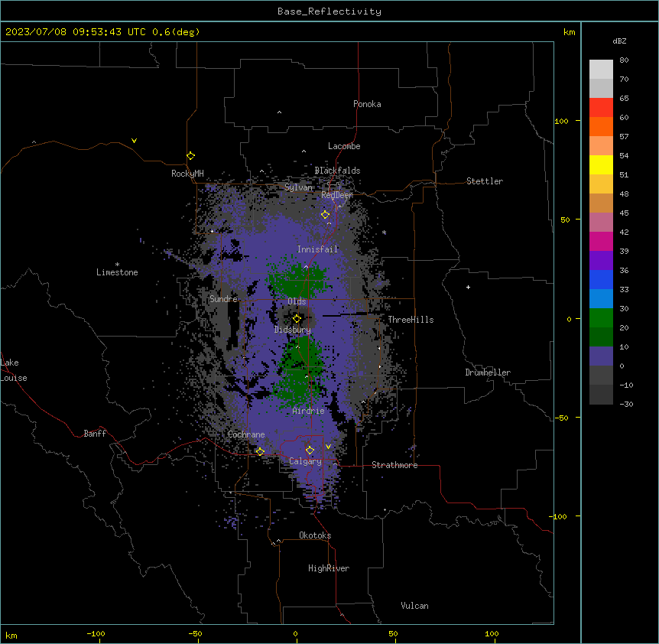Click the Limestone label
This screenshot has width=659, height=644.
coord(117,272)
